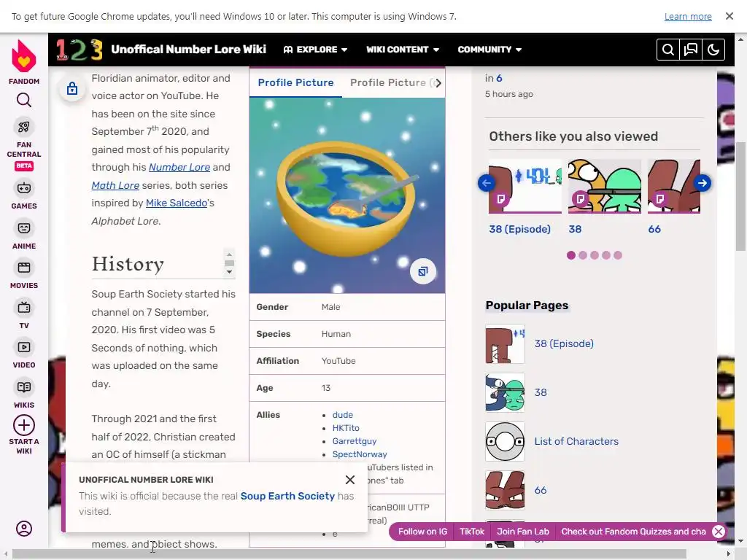Open the Explore dropdown menu

[x=315, y=50]
